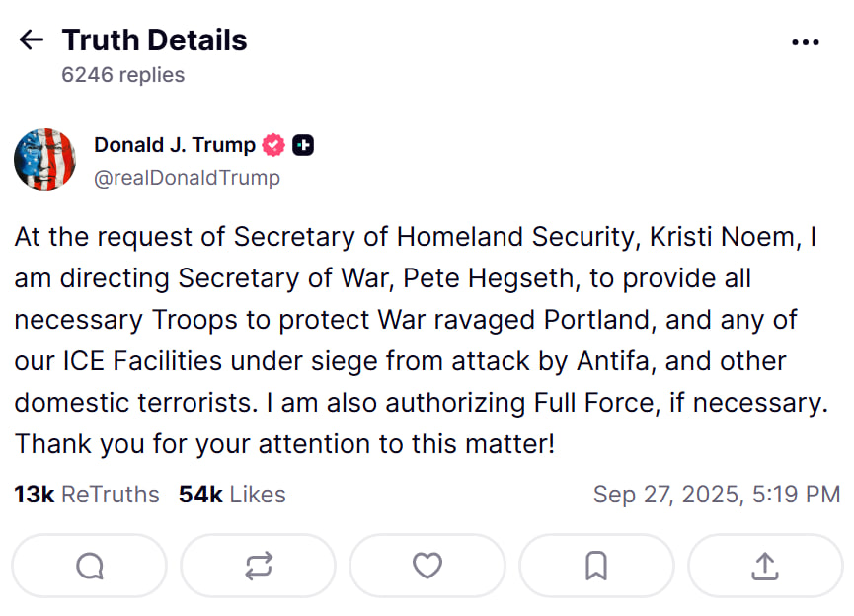The width and height of the screenshot is (854, 616).
Task: Click the black plus badge beside name
Action: (x=303, y=145)
